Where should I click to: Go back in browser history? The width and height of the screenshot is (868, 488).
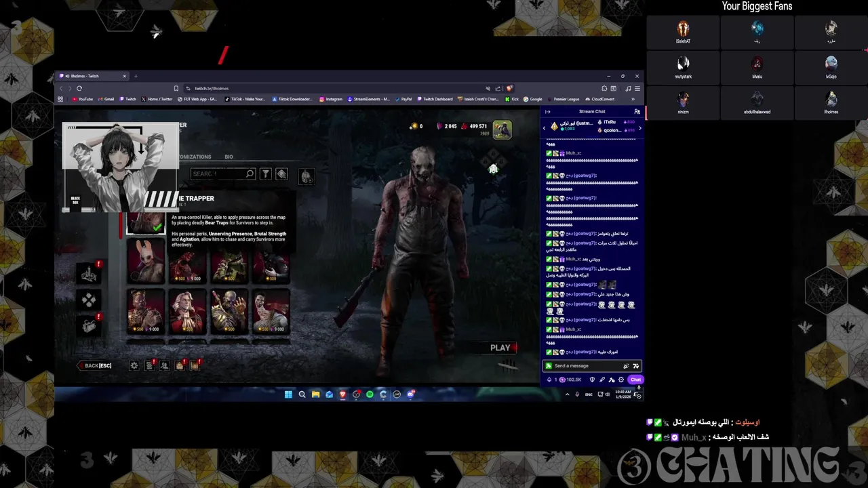click(61, 88)
